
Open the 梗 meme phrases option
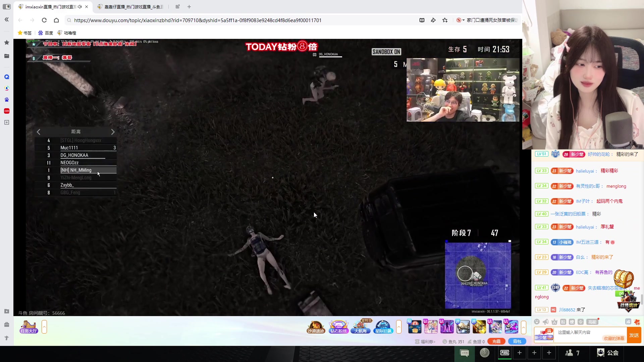pos(572,322)
